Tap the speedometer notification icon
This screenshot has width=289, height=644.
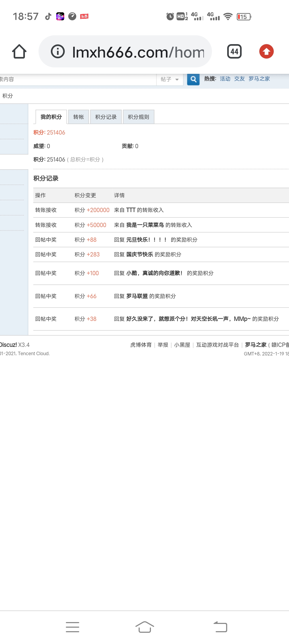[72, 17]
